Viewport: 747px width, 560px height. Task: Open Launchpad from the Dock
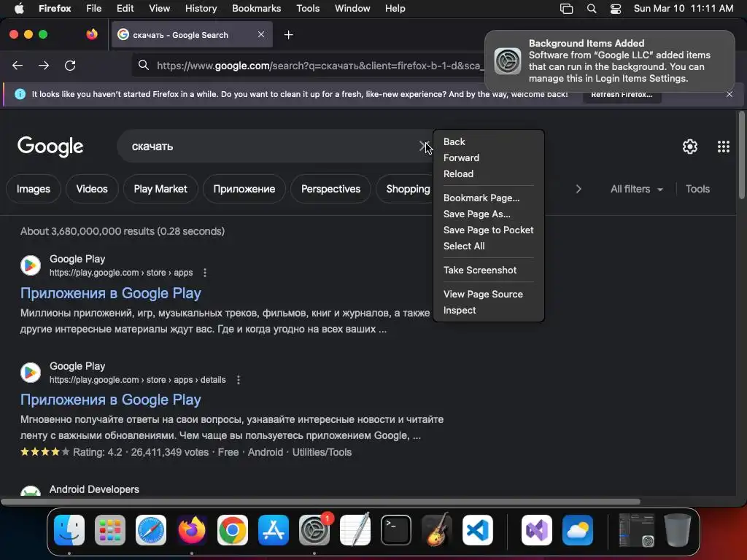tap(110, 530)
